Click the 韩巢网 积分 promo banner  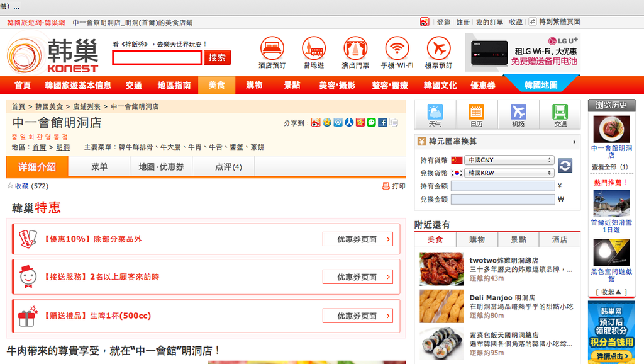(x=611, y=333)
